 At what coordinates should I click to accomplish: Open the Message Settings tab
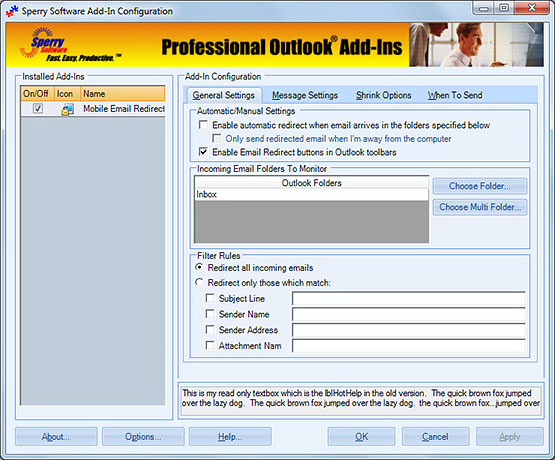click(305, 95)
